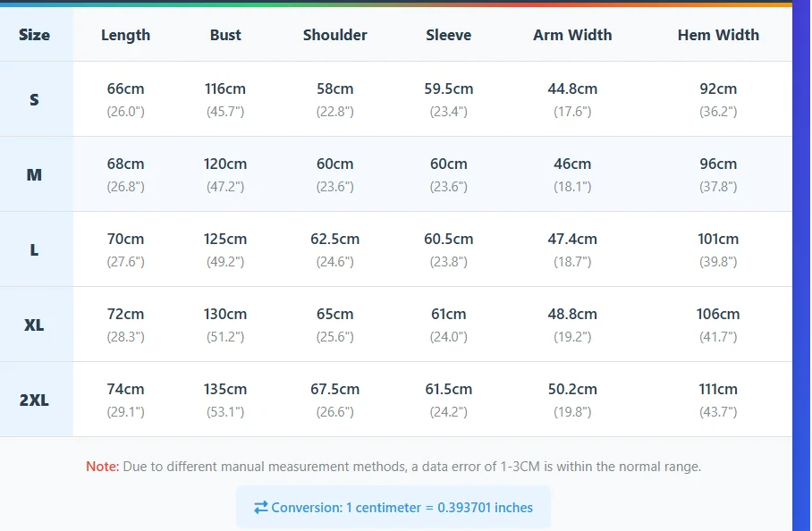This screenshot has width=812, height=531.
Task: Click the XL size row label
Action: (34, 324)
